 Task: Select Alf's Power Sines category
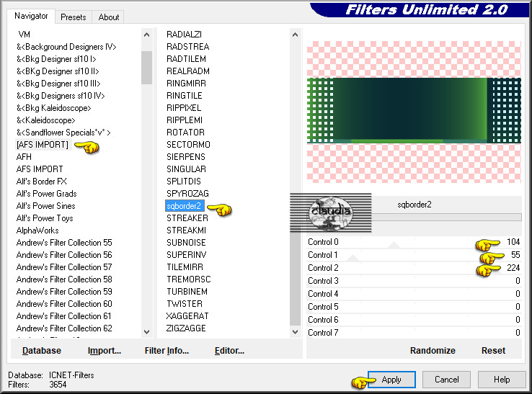pyautogui.click(x=46, y=206)
